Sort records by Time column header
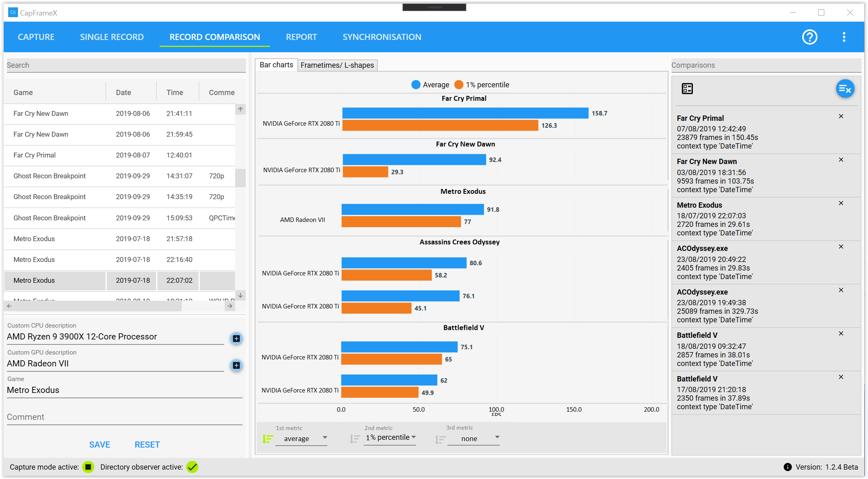 178,93
